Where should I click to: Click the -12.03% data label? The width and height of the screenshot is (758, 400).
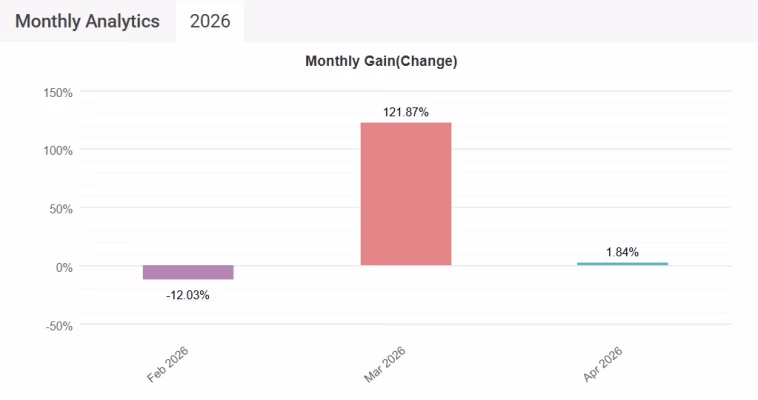[x=188, y=294]
